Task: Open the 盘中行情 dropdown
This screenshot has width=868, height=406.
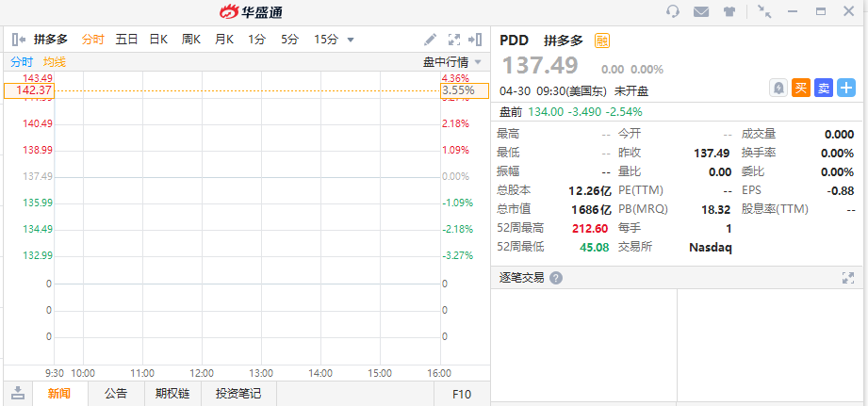Action: point(452,61)
